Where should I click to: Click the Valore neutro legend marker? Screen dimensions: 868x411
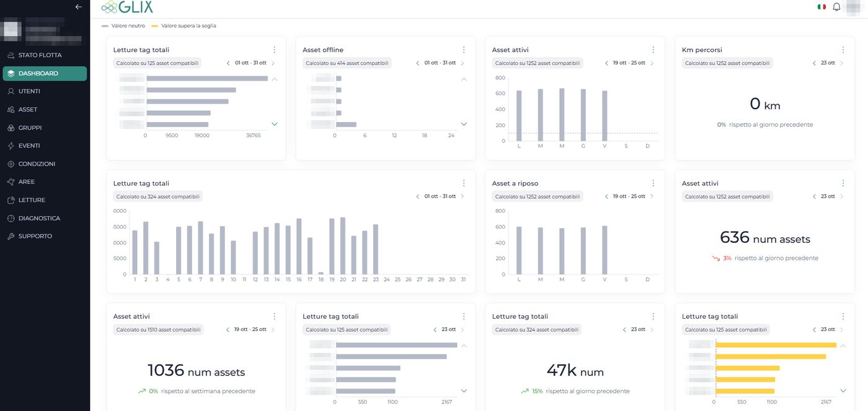105,26
